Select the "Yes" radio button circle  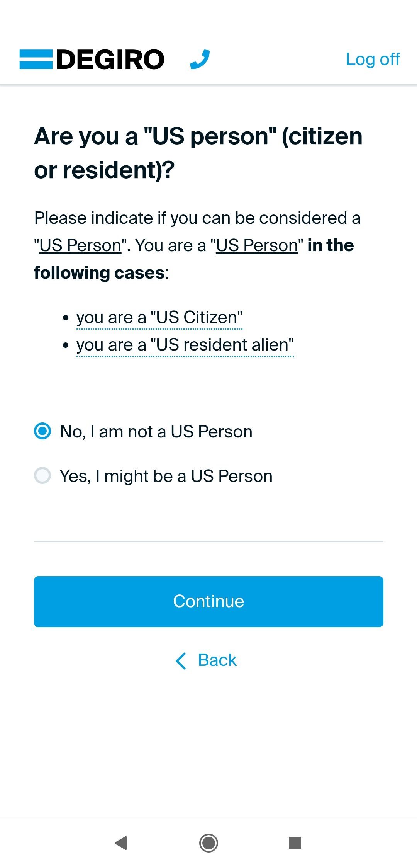coord(42,476)
